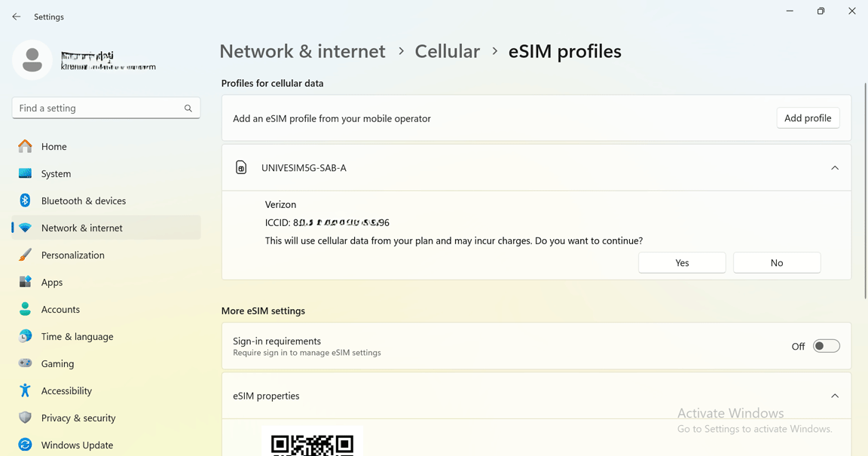Open Time & language settings
The height and width of the screenshot is (456, 868).
[x=77, y=336]
